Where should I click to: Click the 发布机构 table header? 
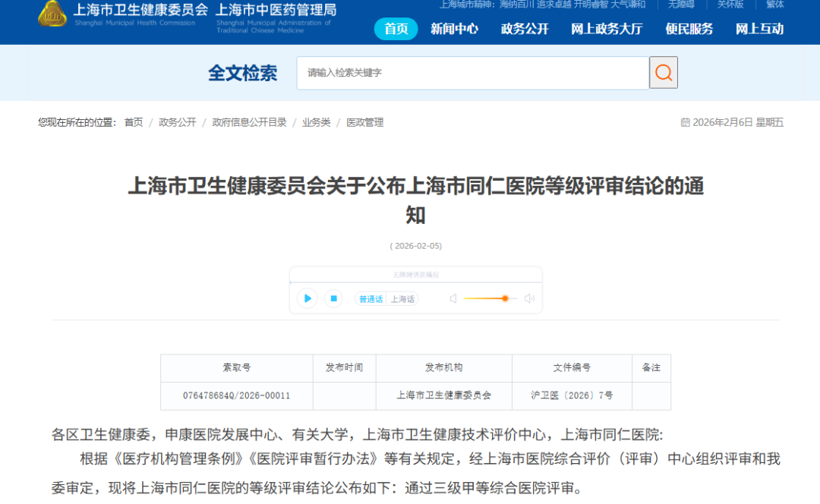point(443,368)
